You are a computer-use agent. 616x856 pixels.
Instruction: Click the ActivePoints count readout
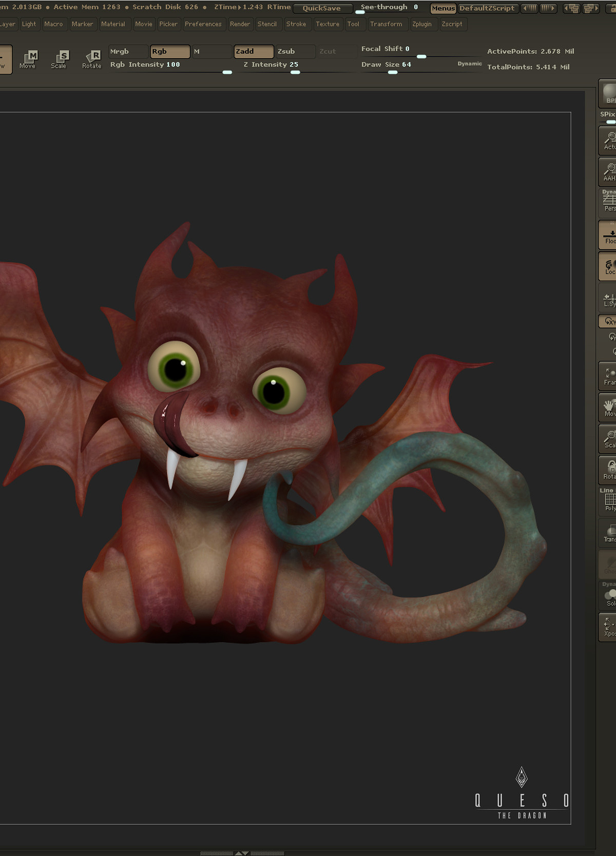pyautogui.click(x=530, y=51)
